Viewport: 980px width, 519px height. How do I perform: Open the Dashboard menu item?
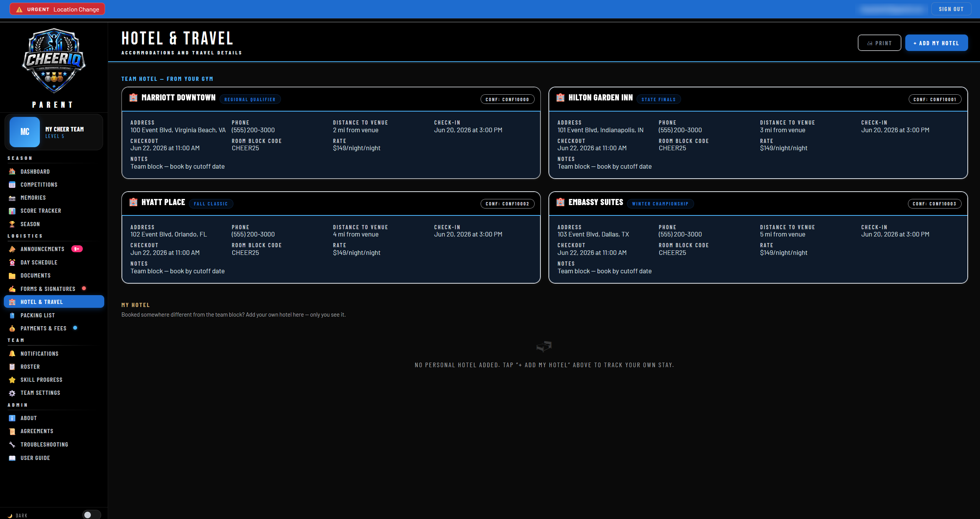pyautogui.click(x=54, y=171)
